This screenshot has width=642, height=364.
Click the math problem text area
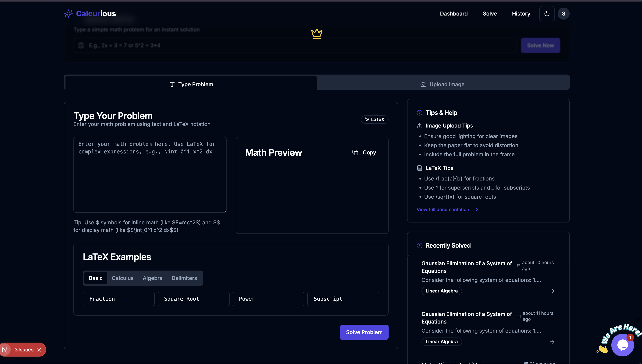click(150, 175)
